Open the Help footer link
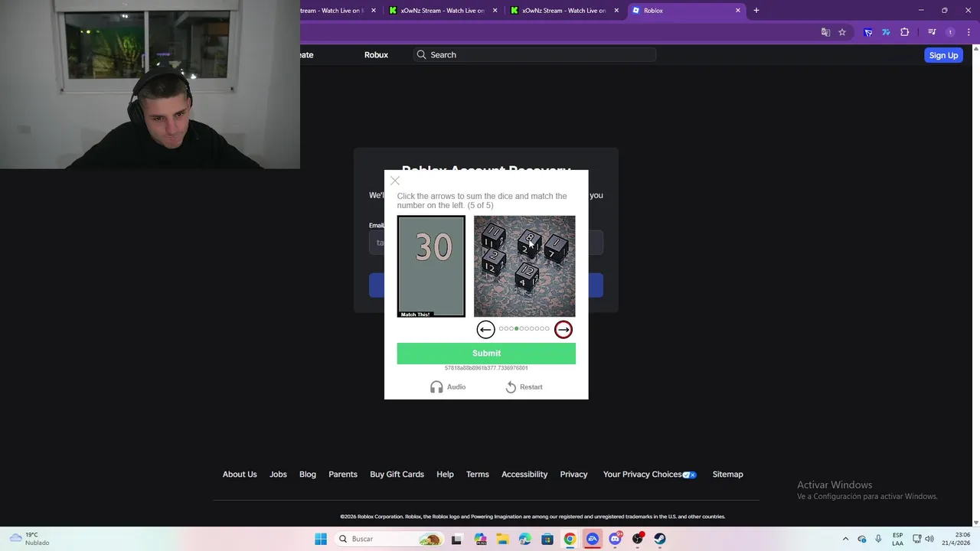 click(445, 474)
